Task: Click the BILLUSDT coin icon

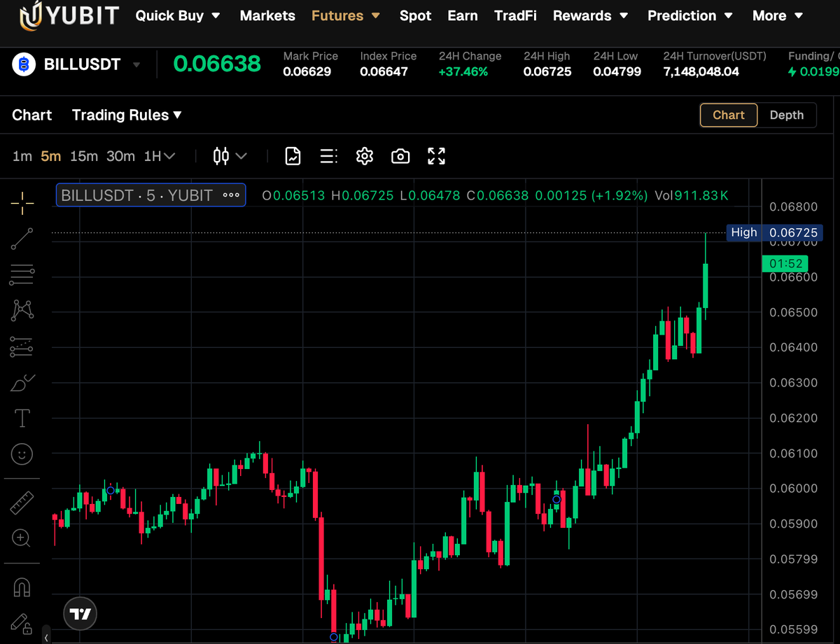Action: (24, 65)
